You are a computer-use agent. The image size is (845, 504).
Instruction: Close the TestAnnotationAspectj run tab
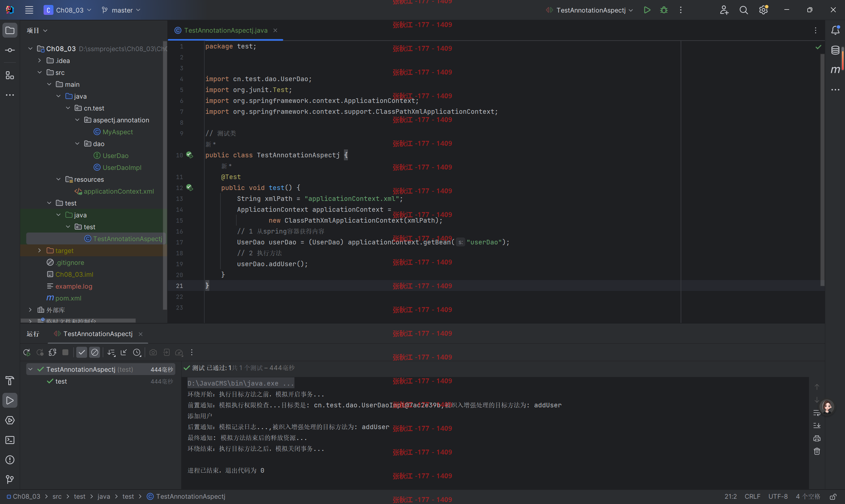tap(141, 334)
